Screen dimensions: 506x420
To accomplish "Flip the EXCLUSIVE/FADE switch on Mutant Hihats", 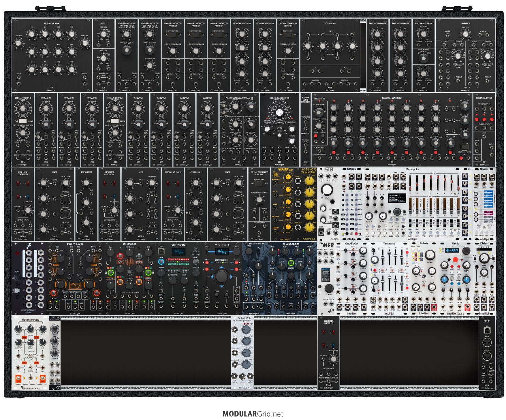I will pyautogui.click(x=30, y=356).
